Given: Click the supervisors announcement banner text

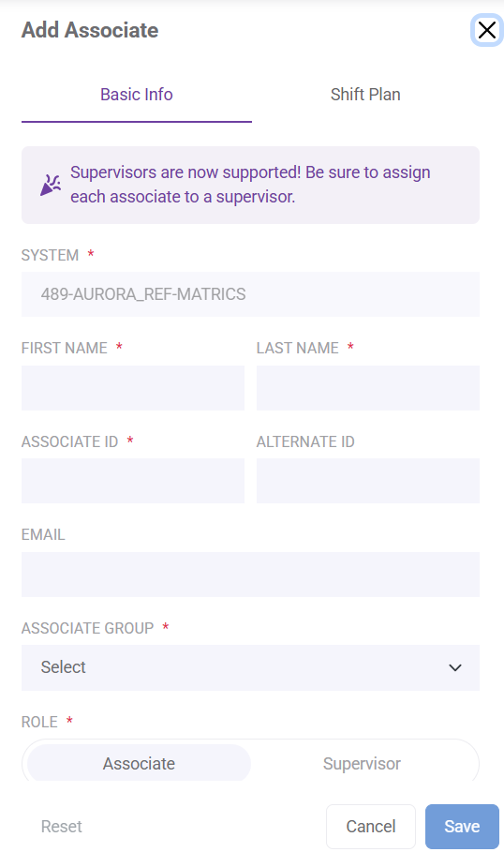Looking at the screenshot, I should [x=250, y=185].
